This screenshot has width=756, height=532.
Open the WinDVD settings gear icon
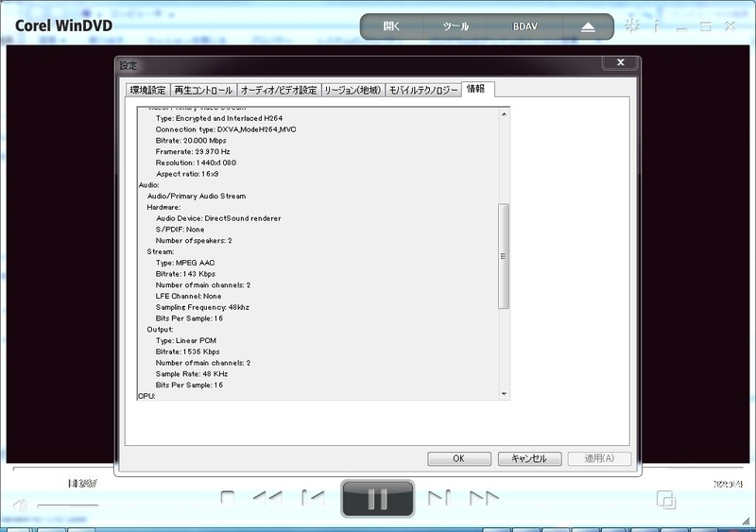point(632,26)
